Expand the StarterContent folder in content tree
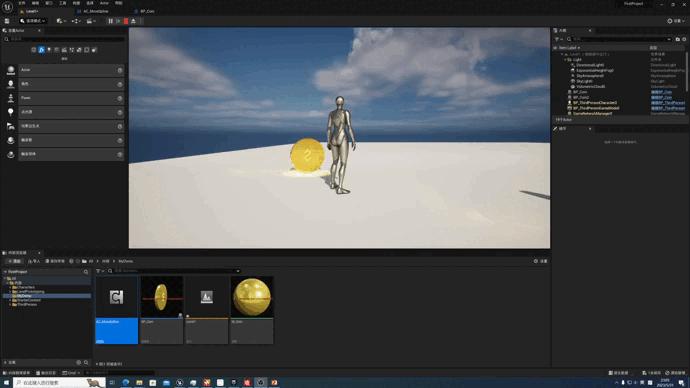The height and width of the screenshot is (388, 690). coord(10,300)
